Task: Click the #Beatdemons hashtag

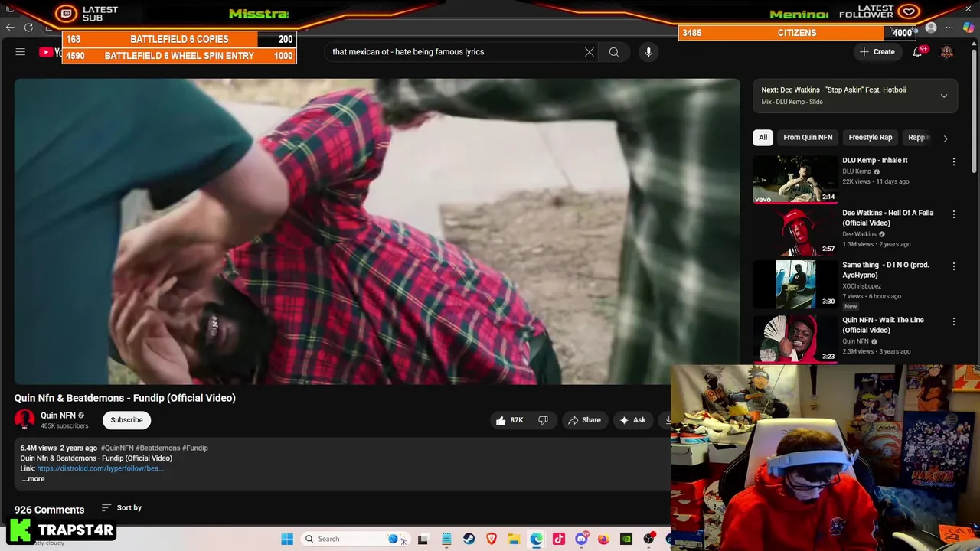Action: (158, 448)
